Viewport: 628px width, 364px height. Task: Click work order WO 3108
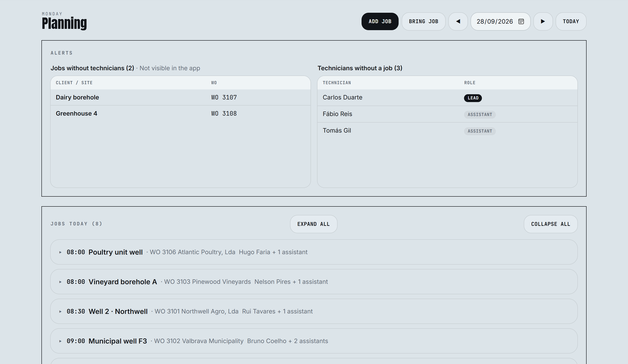(224, 113)
